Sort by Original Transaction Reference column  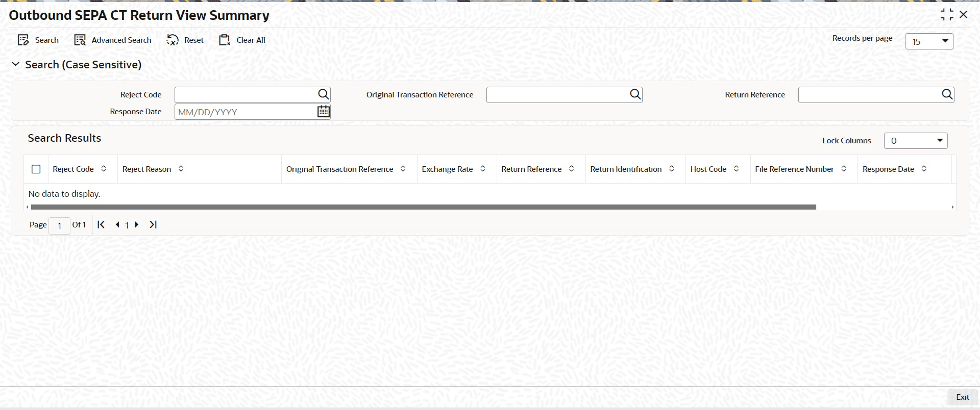[403, 168]
